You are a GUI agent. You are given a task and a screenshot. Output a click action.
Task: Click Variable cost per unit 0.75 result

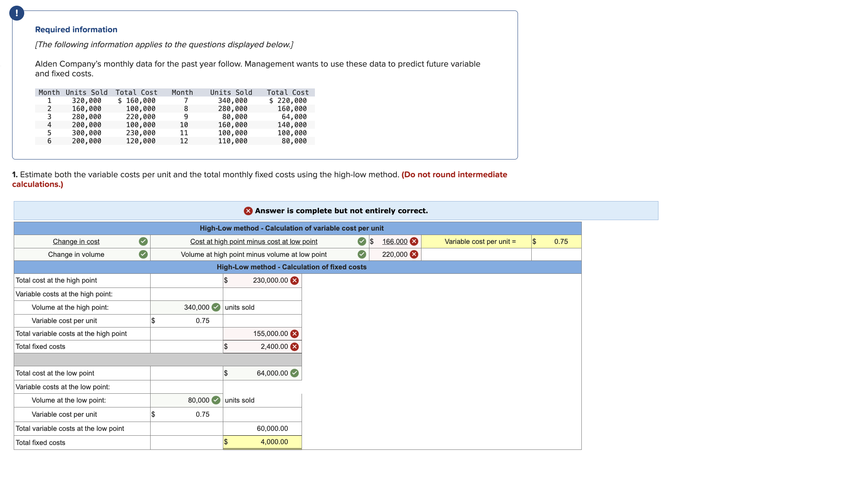[x=560, y=241]
